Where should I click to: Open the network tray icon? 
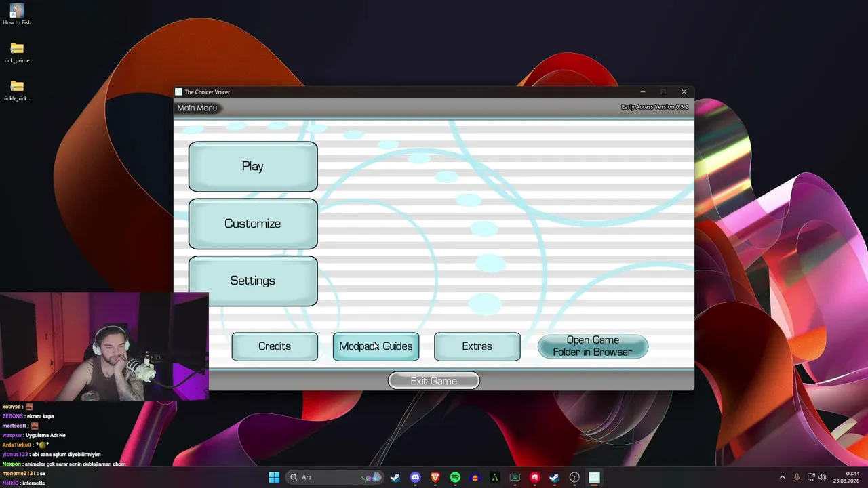click(x=811, y=477)
